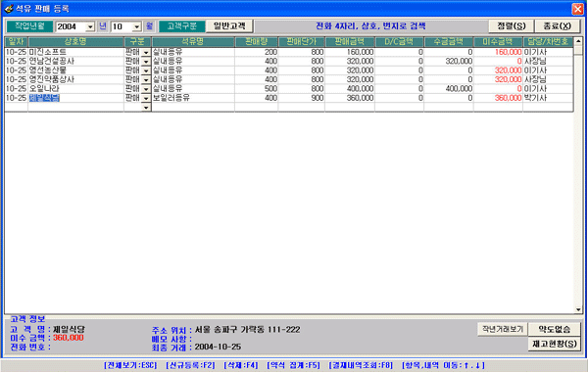Click the 박기사 driver cell
This screenshot has height=372, width=588.
click(548, 98)
